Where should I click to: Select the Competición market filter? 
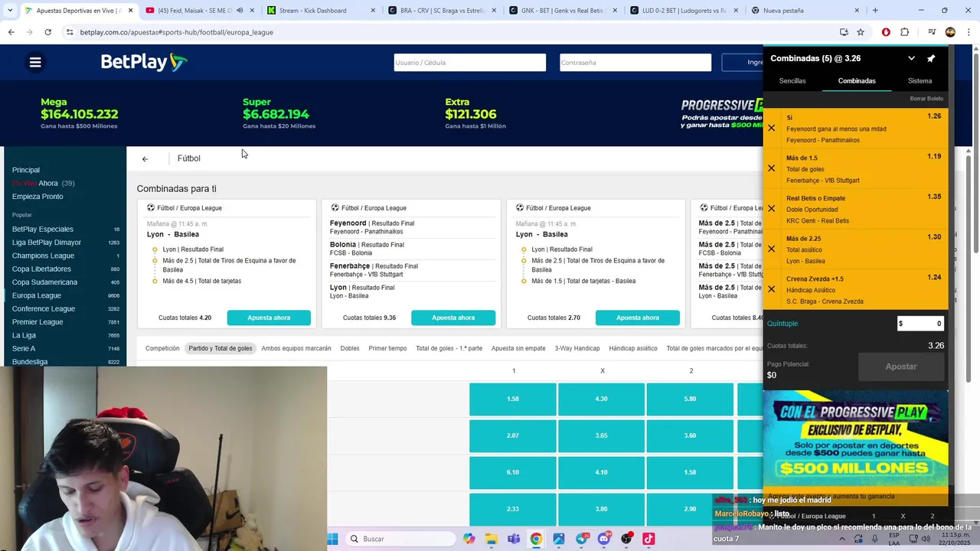[x=162, y=348]
